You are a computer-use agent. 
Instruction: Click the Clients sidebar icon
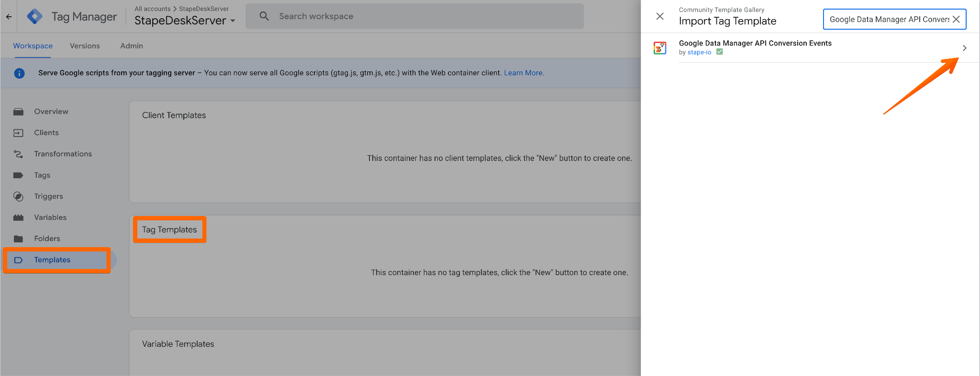coord(18,133)
